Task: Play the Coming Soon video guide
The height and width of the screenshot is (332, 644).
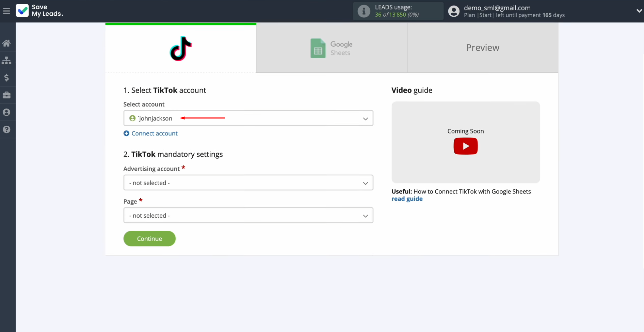Action: tap(466, 146)
